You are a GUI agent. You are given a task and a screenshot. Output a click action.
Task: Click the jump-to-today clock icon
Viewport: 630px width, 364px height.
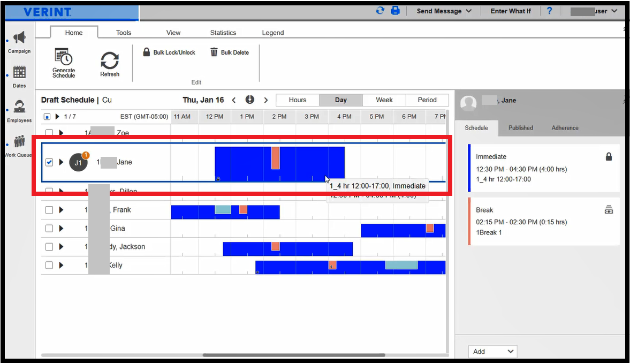(x=250, y=100)
